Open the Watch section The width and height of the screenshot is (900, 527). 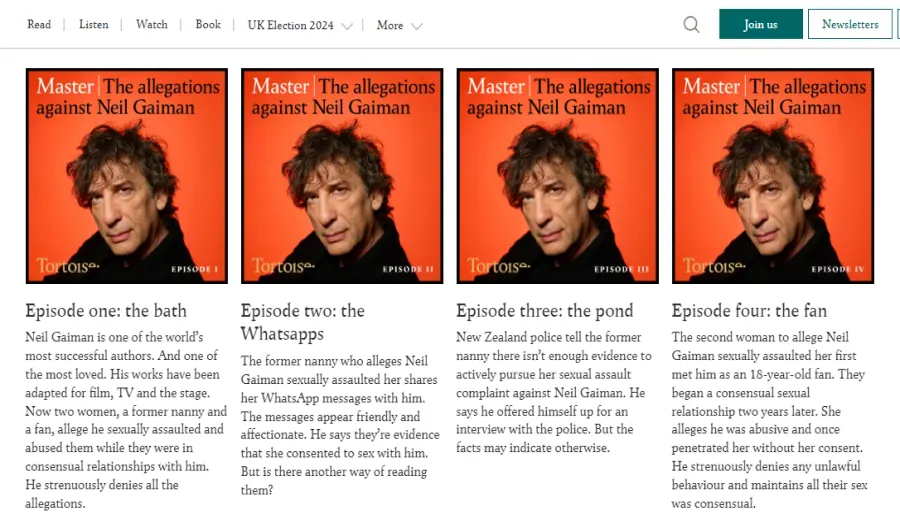152,25
